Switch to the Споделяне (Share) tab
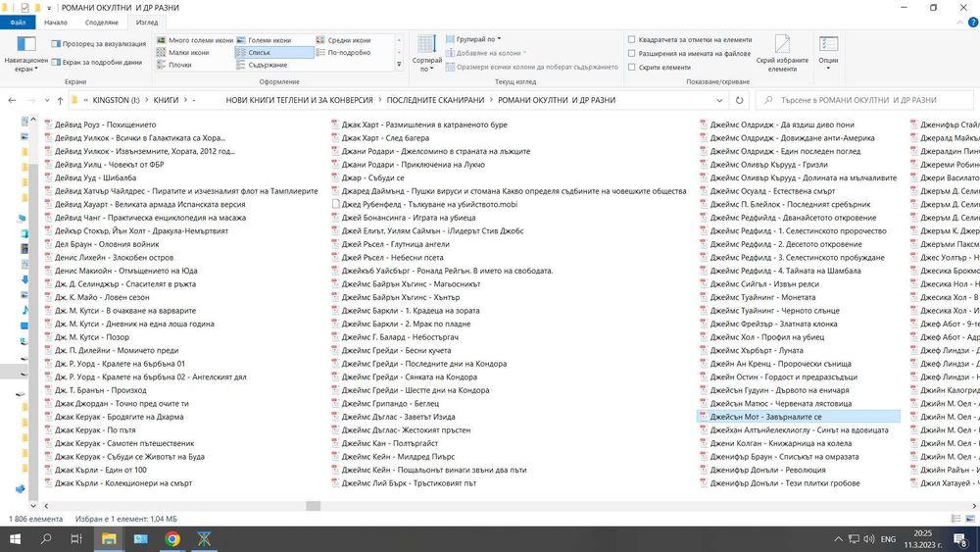 pyautogui.click(x=102, y=23)
